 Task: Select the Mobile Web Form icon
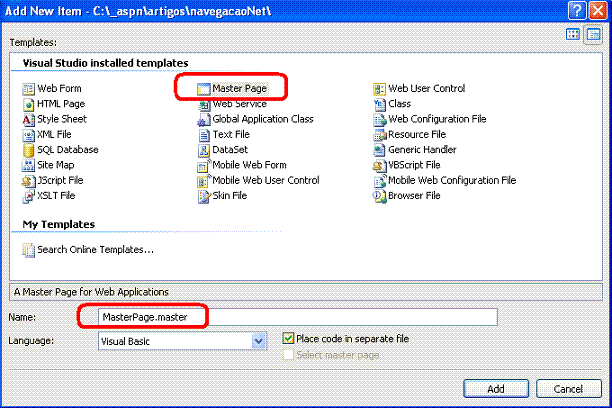click(204, 165)
